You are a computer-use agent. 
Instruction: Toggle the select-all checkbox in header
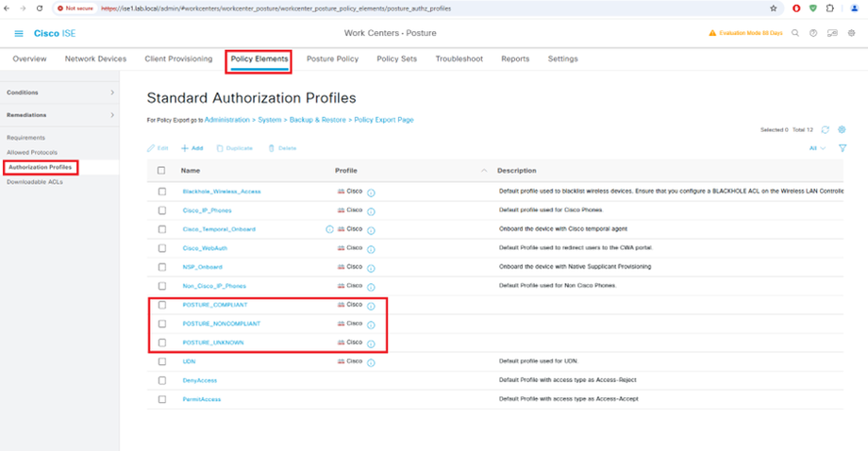[162, 171]
